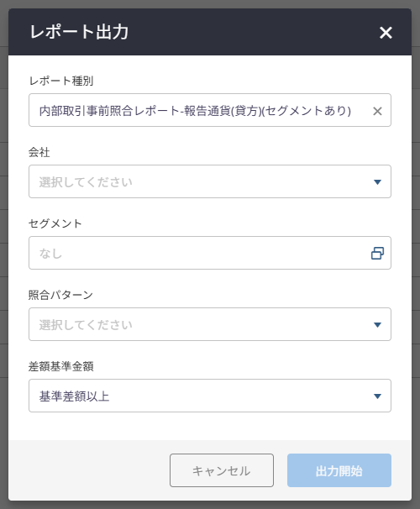
Task: Click the 会社 選択してください placeholder
Action: [x=86, y=182]
